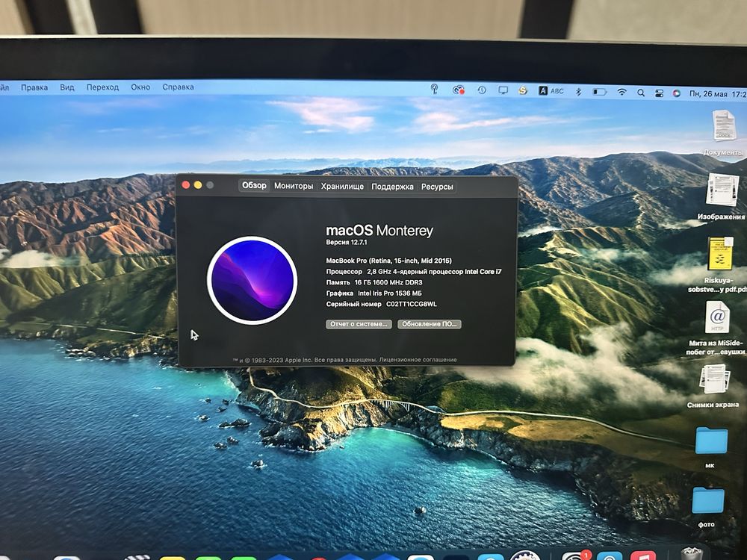
Task: Click the Отчет о системе button
Action: click(359, 324)
